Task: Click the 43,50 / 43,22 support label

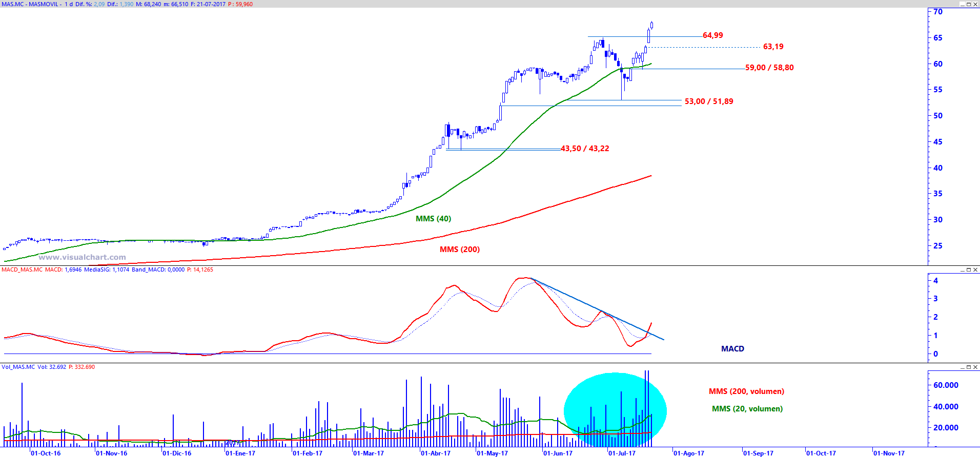Action: 585,149
